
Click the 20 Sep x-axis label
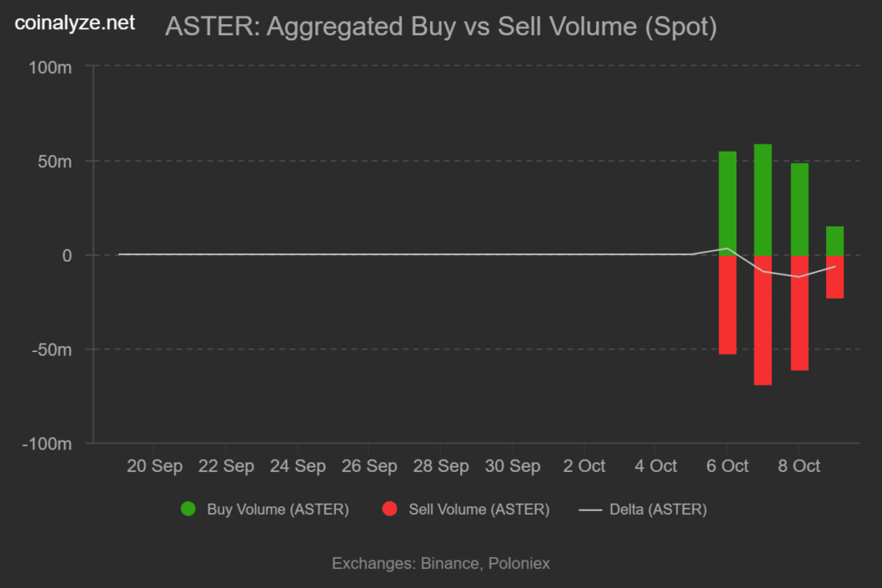[155, 467]
